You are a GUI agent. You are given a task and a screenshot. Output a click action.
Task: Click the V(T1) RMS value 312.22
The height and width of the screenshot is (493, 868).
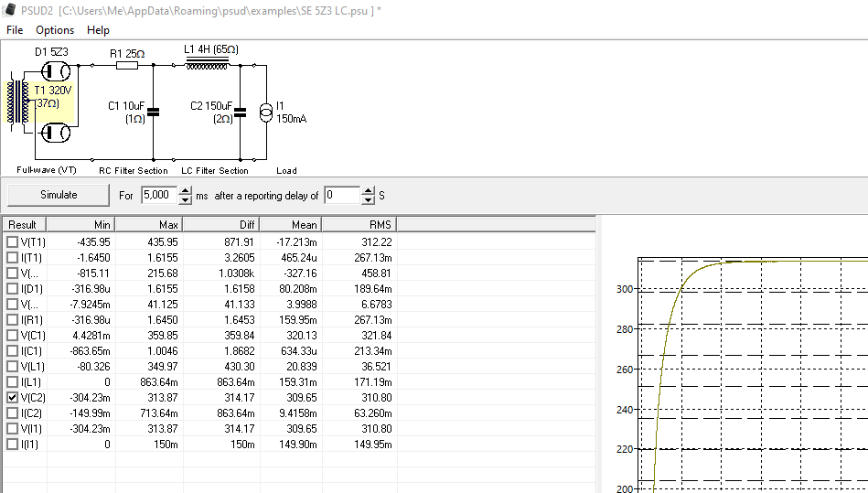(377, 242)
